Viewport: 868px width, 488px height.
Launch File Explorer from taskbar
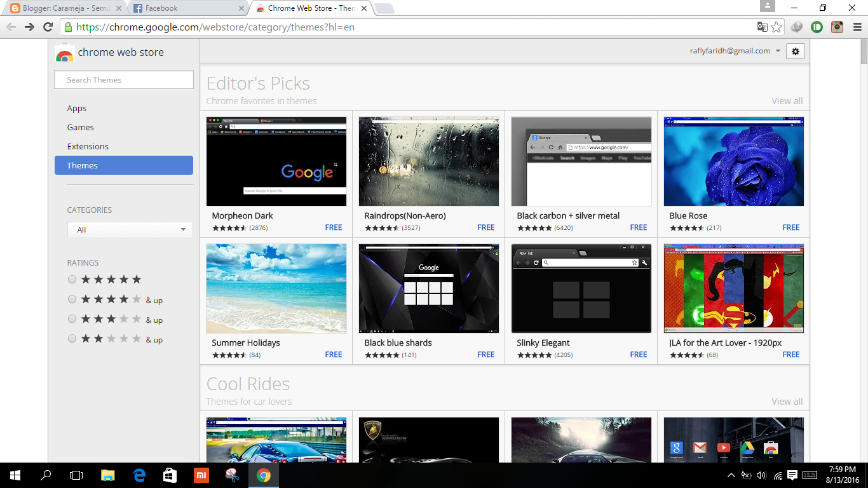coord(108,475)
